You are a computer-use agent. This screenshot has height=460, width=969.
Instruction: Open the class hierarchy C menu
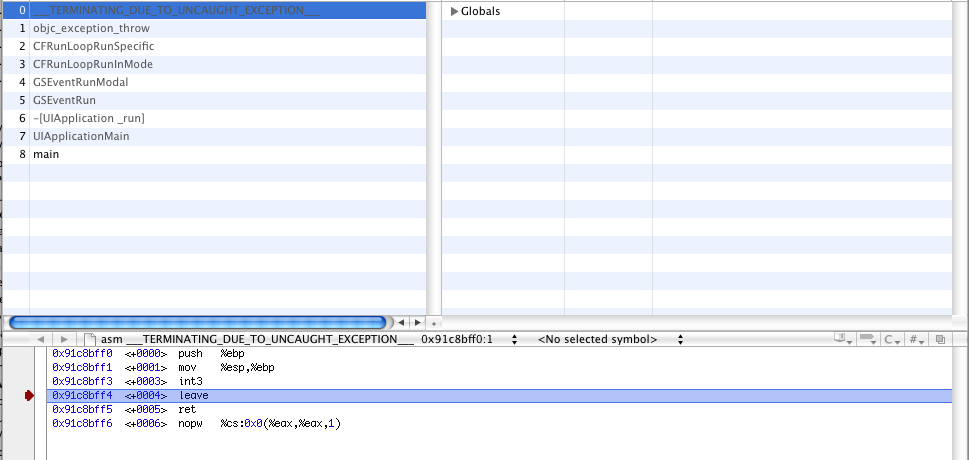[892, 339]
